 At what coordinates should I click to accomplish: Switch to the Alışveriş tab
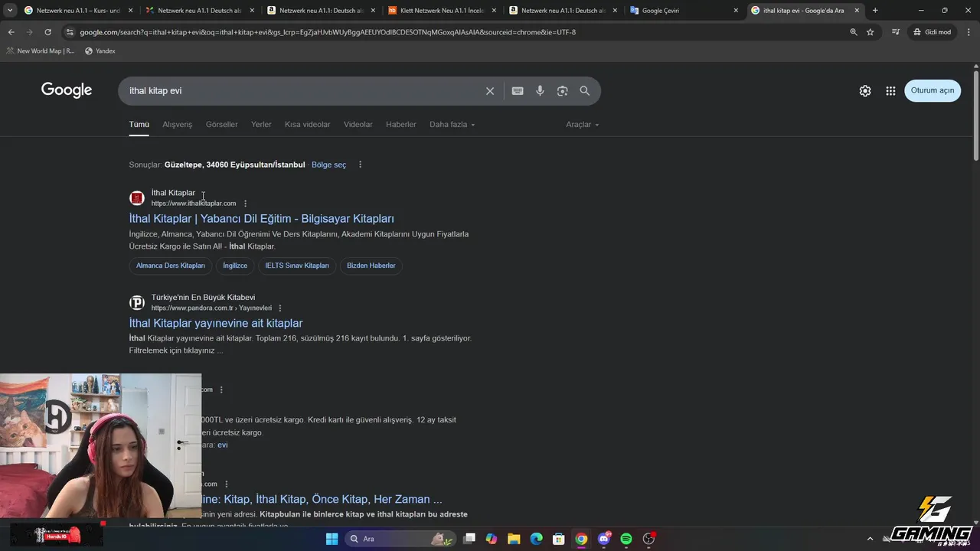[x=177, y=125]
